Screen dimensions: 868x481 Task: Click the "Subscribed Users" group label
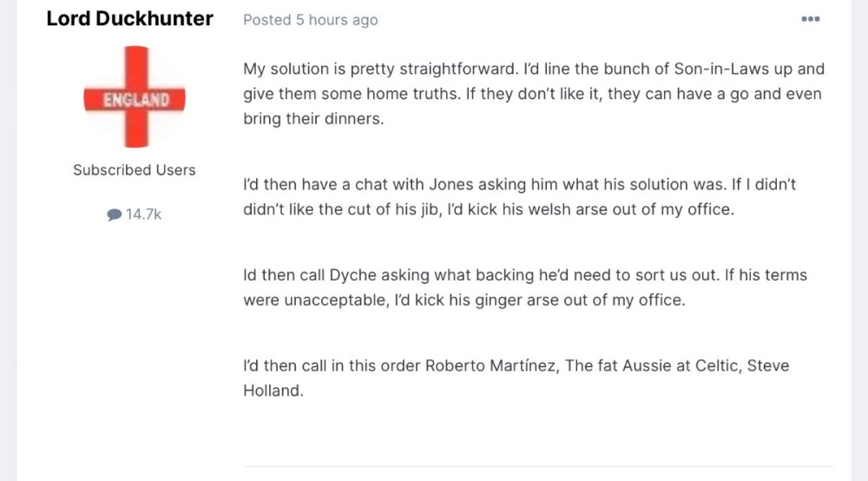[135, 170]
